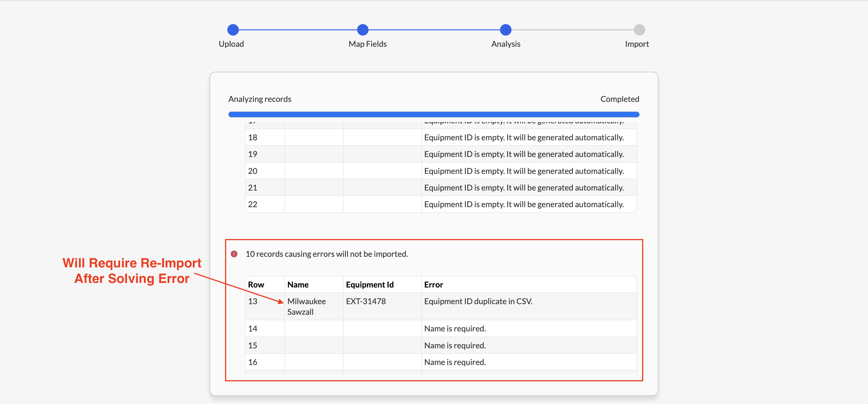Screen dimensions: 868x404
Task: Click the Row column header
Action: click(x=256, y=285)
